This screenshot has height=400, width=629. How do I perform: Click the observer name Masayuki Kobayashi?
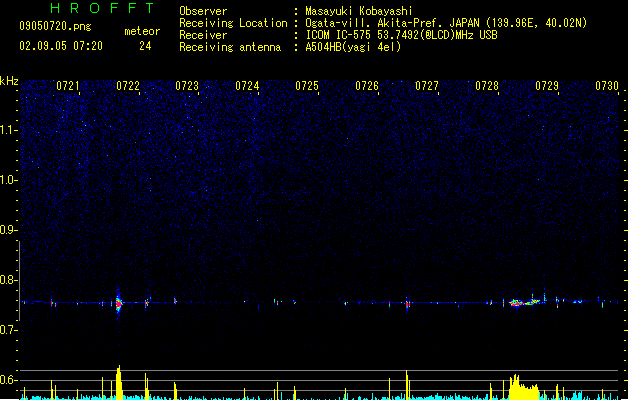pos(359,11)
